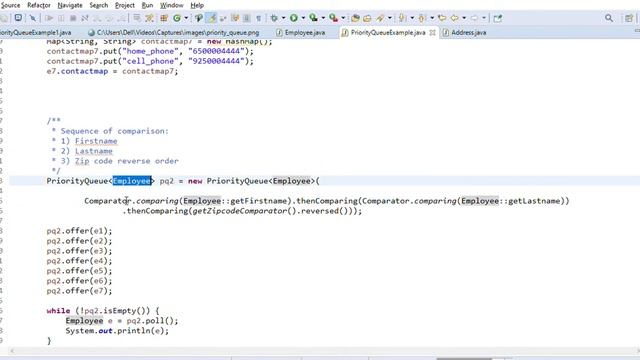
Task: Open the Source menu
Action: (10, 5)
